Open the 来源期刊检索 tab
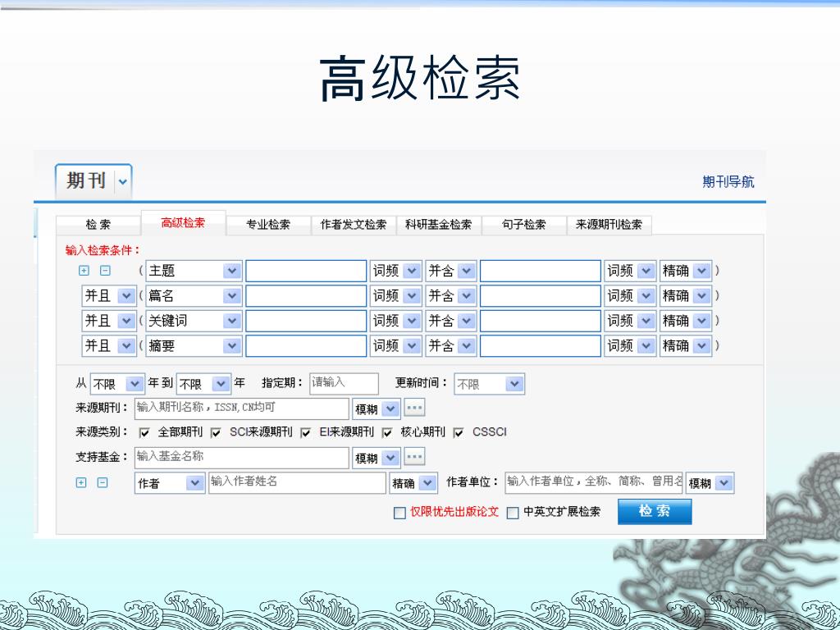The image size is (840, 630). click(x=609, y=225)
